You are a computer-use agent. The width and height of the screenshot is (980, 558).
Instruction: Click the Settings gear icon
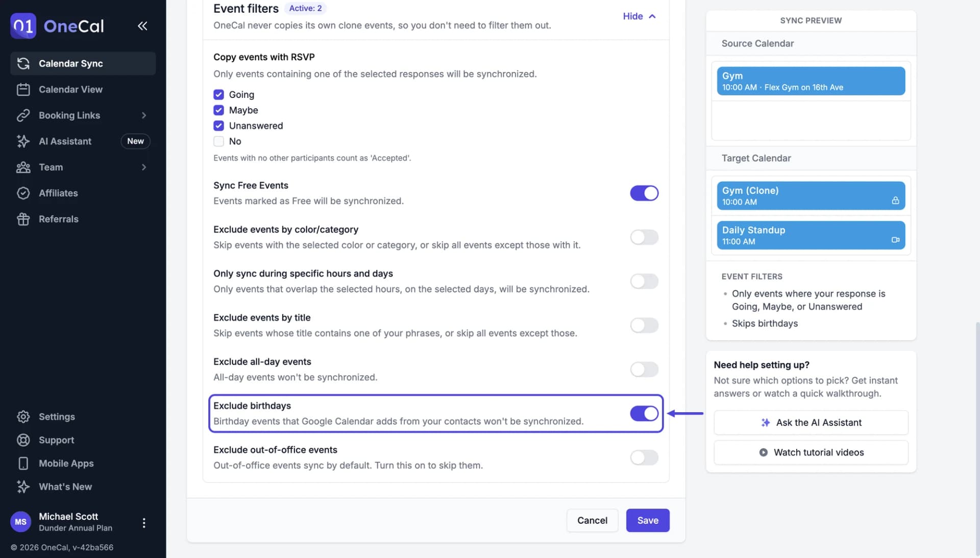(23, 417)
